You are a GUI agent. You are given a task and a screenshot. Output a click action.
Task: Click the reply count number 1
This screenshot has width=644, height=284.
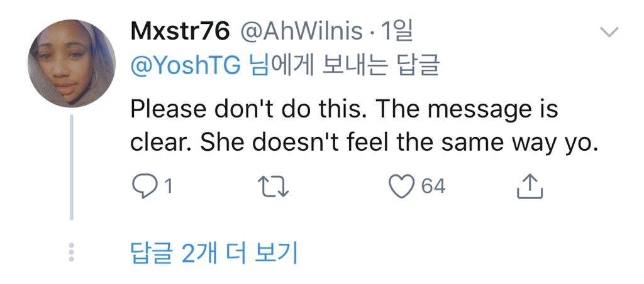coord(168,186)
